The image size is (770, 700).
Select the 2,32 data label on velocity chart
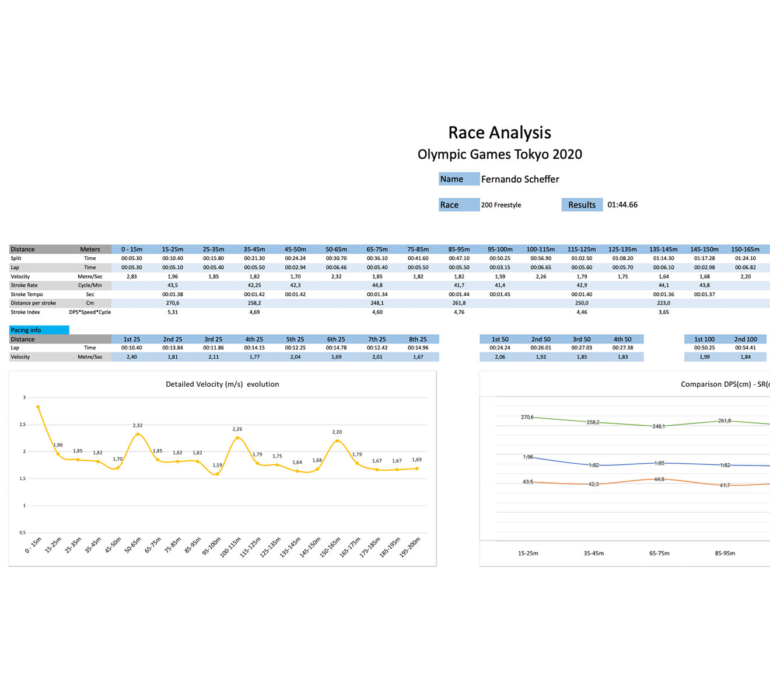[x=138, y=426]
